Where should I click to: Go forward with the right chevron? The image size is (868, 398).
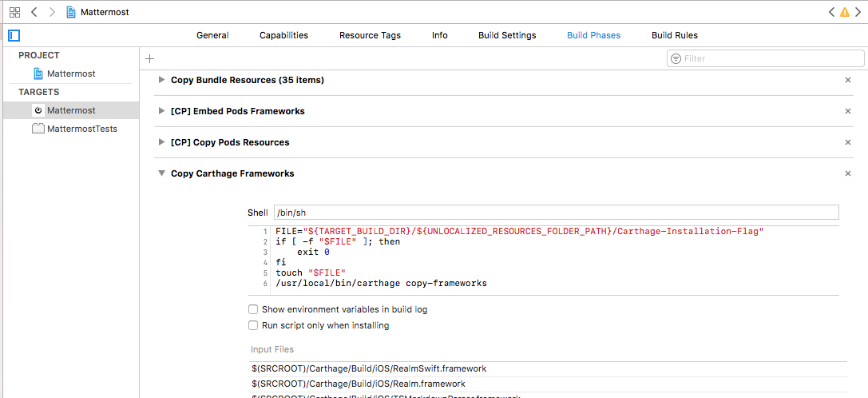pyautogui.click(x=53, y=12)
